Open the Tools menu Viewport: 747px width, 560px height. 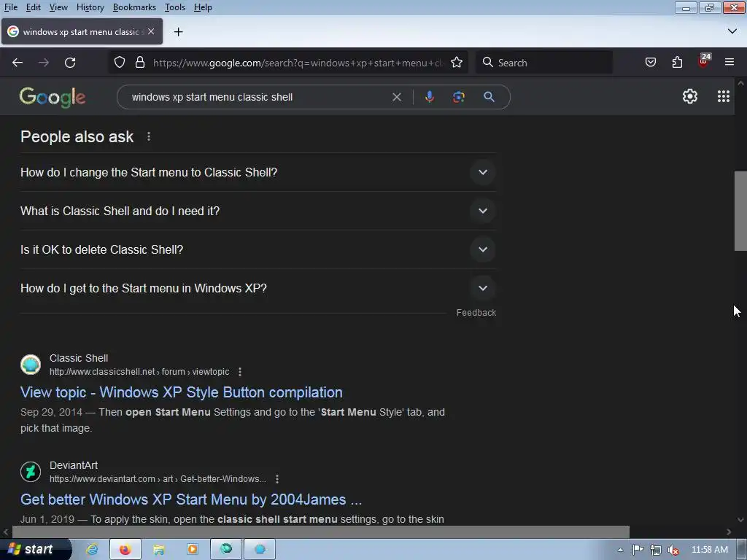coord(175,7)
